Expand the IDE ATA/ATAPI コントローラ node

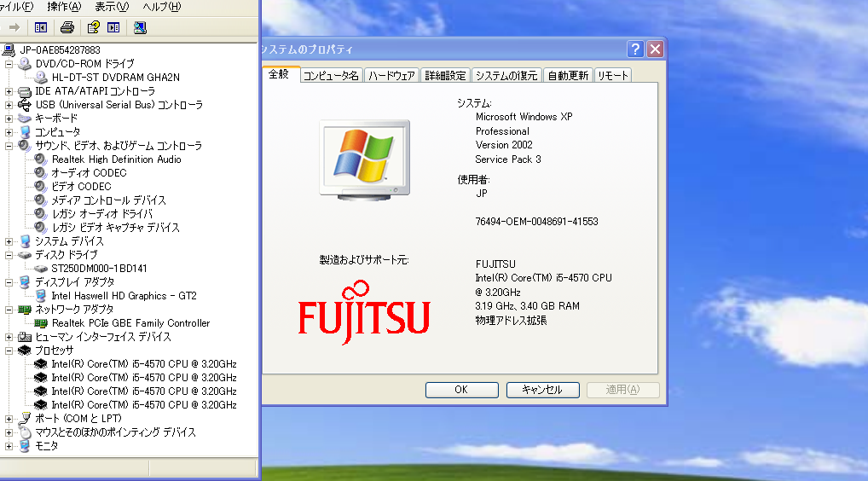9,91
